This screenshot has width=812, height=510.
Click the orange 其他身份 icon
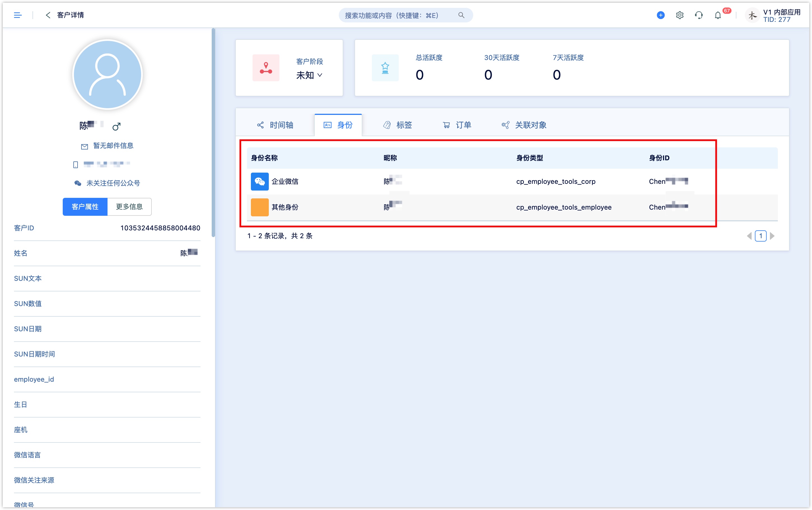(260, 207)
